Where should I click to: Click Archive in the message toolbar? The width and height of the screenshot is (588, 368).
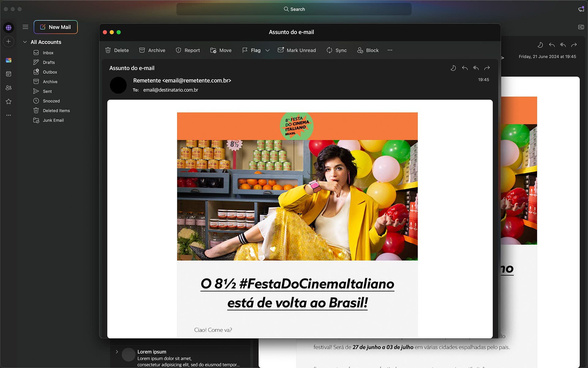[x=152, y=50]
